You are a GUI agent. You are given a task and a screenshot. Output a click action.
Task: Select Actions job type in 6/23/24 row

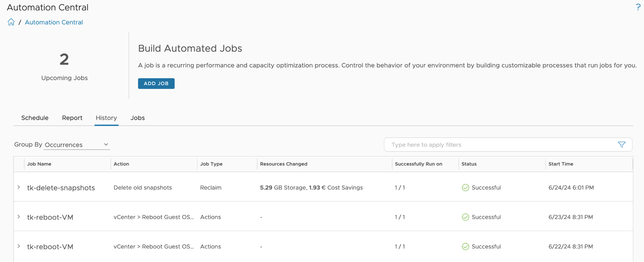click(x=211, y=217)
